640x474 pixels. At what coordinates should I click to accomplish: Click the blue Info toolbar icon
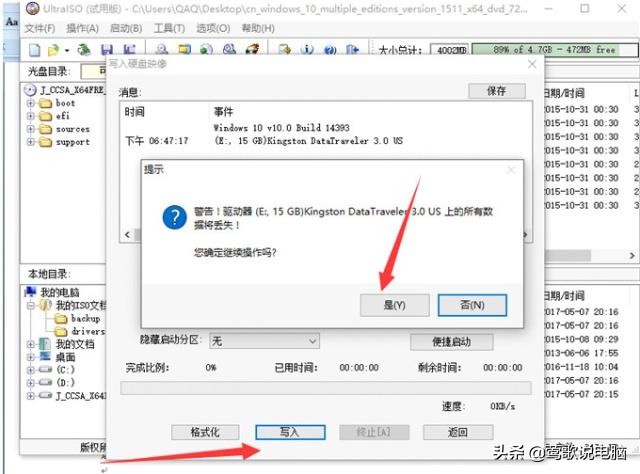coord(307,50)
